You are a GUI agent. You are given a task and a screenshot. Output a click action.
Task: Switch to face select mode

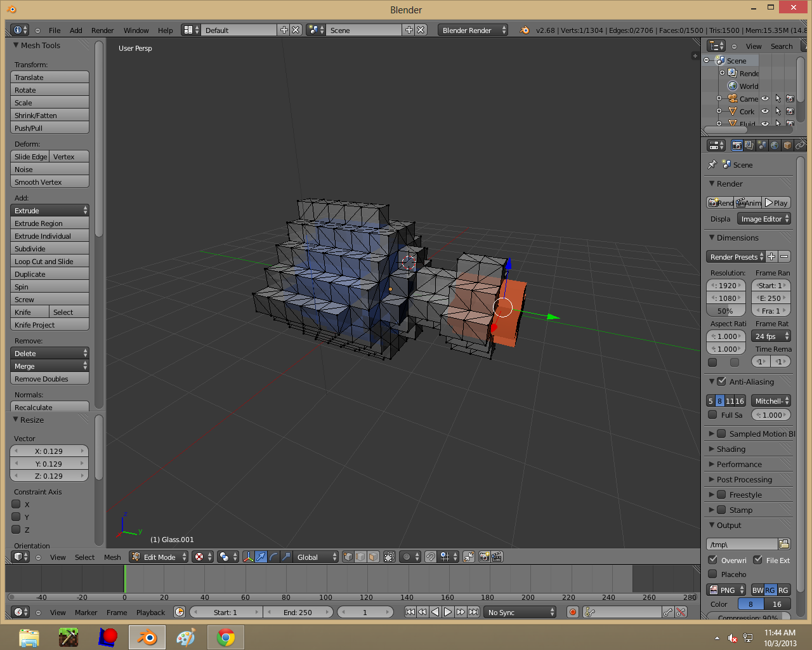pos(373,557)
